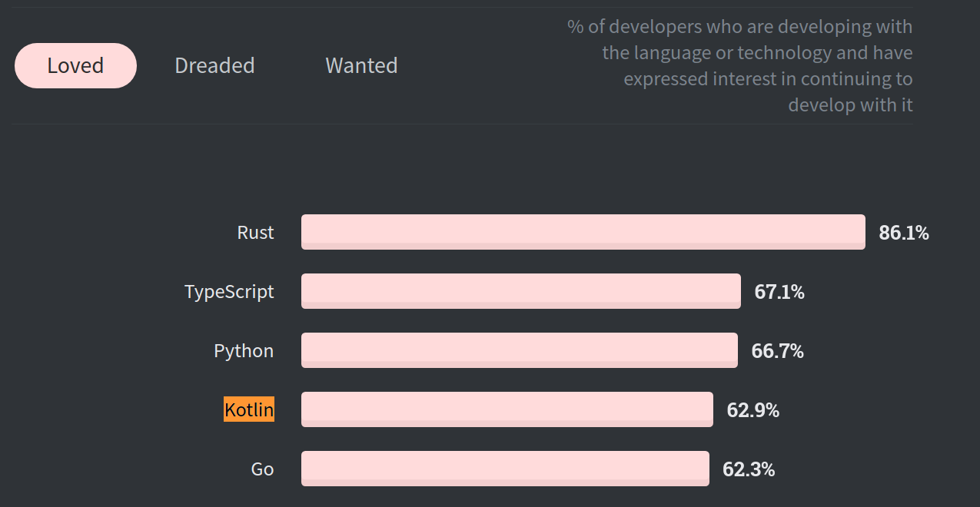Click the word 'continuing' in the description
Image resolution: width=980 pixels, height=507 pixels.
[x=840, y=79]
